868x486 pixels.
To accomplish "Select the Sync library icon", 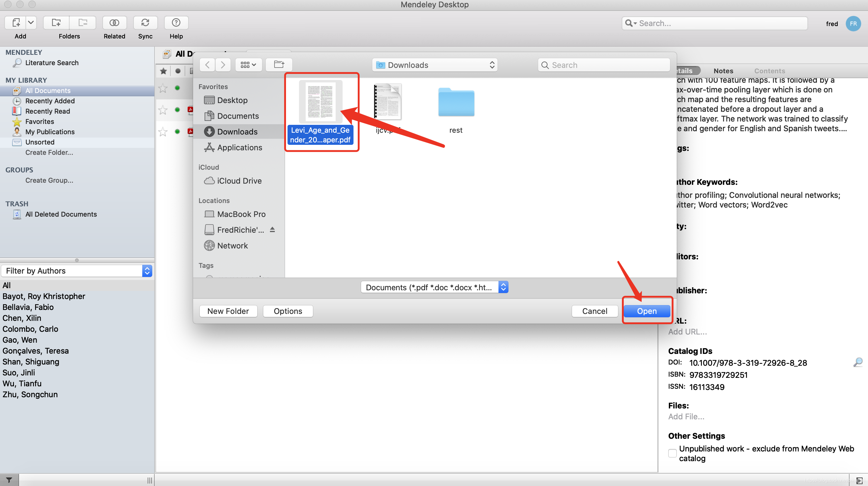I will point(146,23).
